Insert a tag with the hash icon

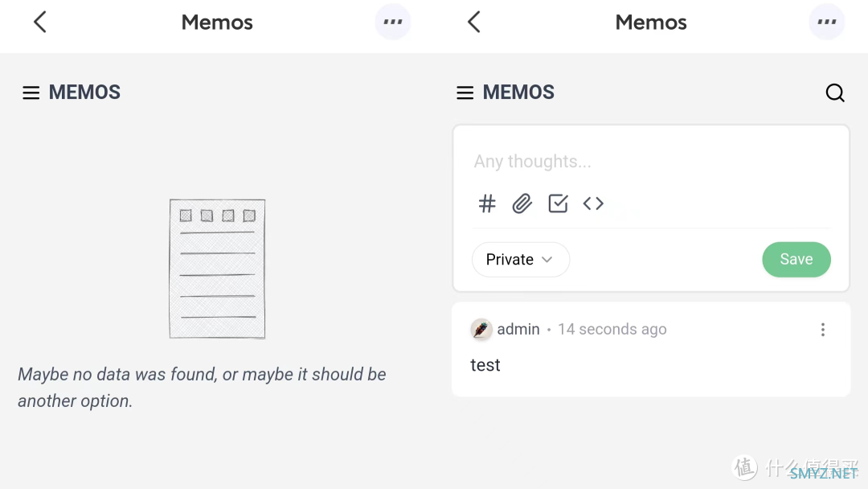click(487, 203)
